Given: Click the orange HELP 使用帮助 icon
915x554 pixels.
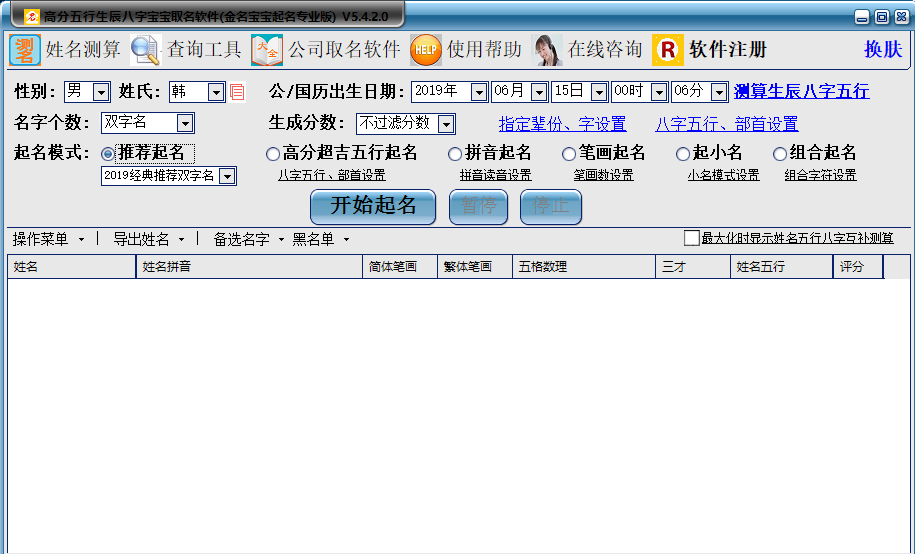Looking at the screenshot, I should coord(425,50).
